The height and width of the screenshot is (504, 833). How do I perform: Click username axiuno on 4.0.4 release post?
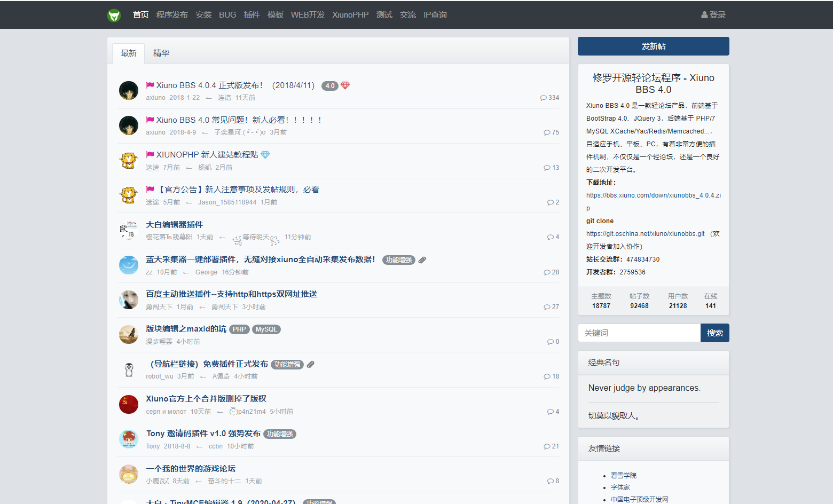click(155, 98)
